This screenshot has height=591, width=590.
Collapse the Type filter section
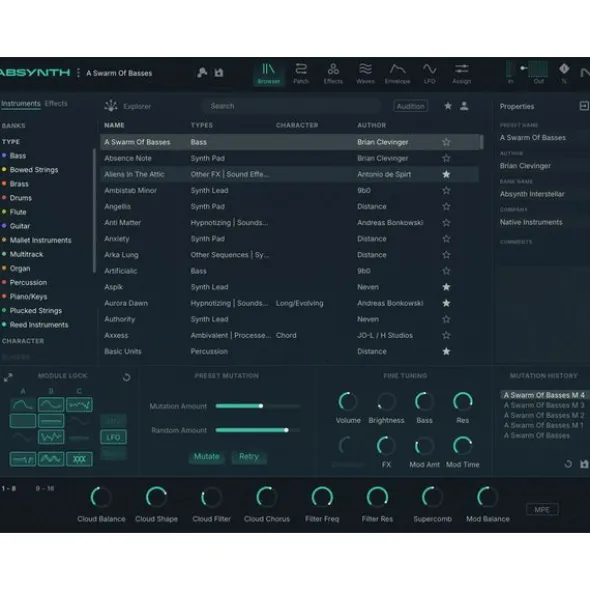pos(11,142)
